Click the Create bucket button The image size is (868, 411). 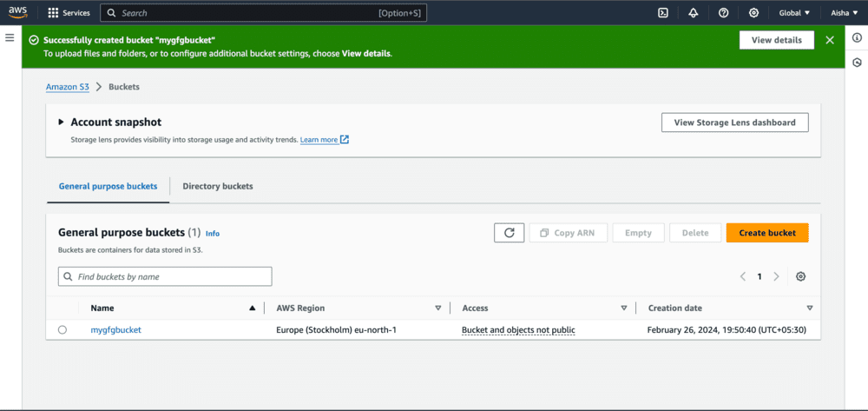coord(767,233)
